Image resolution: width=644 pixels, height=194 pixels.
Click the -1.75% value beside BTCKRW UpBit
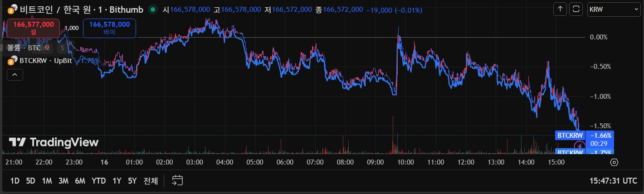click(88, 61)
